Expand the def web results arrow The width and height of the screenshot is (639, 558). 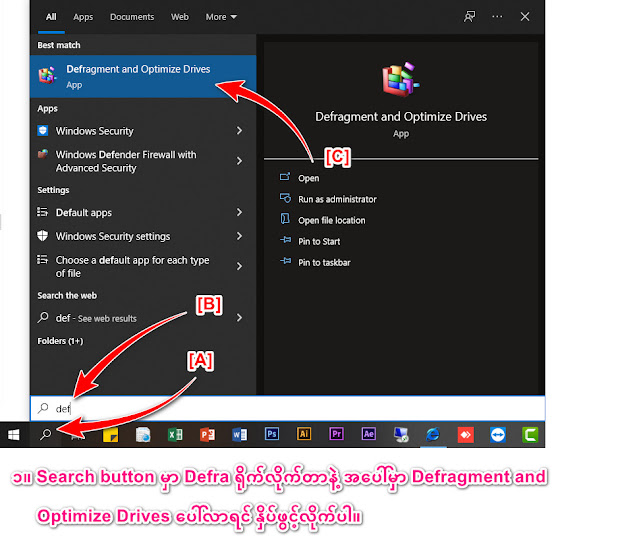pyautogui.click(x=239, y=318)
